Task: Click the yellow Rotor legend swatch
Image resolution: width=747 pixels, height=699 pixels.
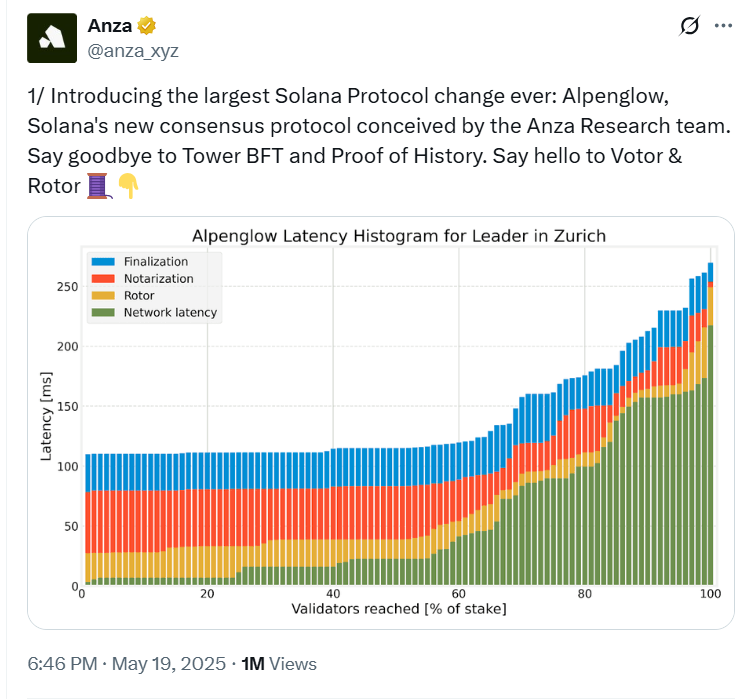Action: [x=102, y=296]
